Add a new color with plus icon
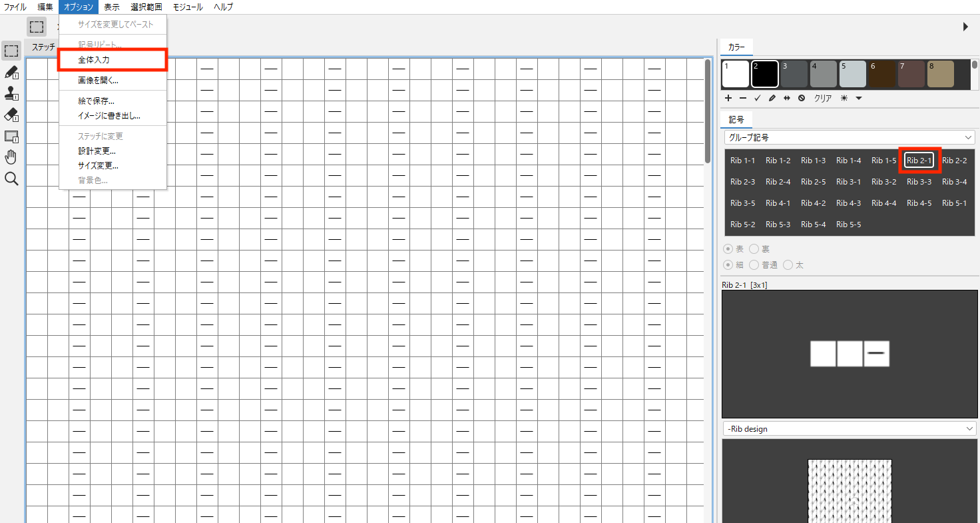The width and height of the screenshot is (980, 523). coord(729,98)
